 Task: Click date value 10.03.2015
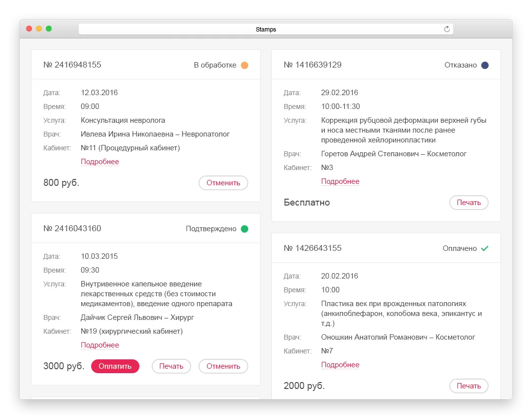99,256
